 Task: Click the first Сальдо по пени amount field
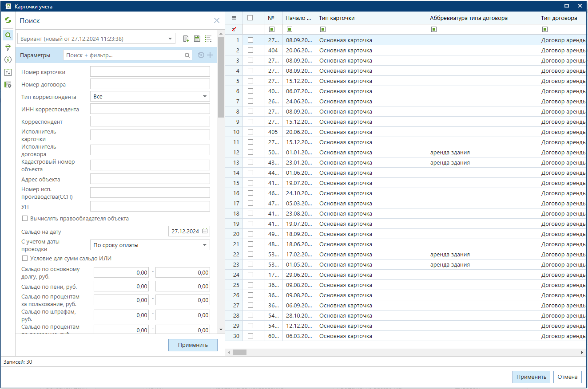(x=121, y=286)
